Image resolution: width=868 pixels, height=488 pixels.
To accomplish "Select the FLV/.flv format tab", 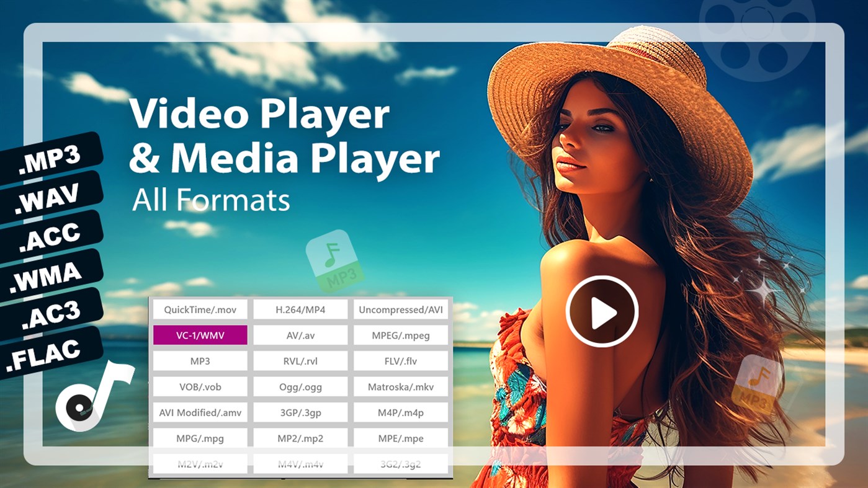I will [400, 360].
